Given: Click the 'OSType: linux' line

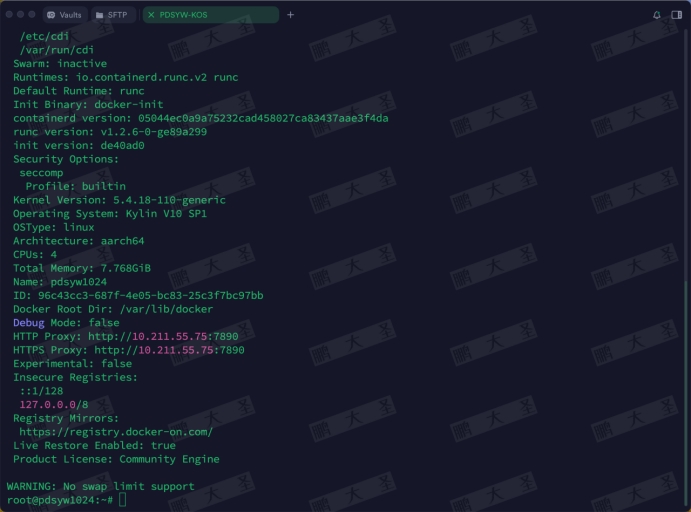Looking at the screenshot, I should pyautogui.click(x=54, y=227).
